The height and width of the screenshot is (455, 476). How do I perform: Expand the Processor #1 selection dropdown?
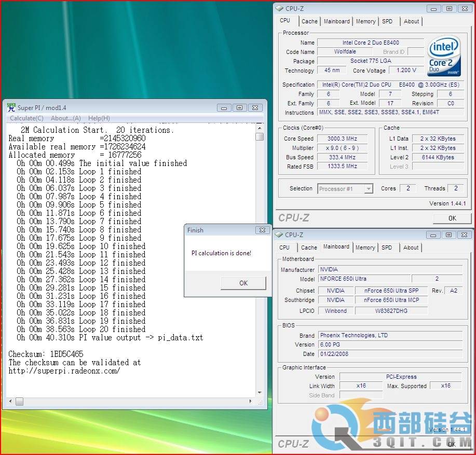(369, 189)
